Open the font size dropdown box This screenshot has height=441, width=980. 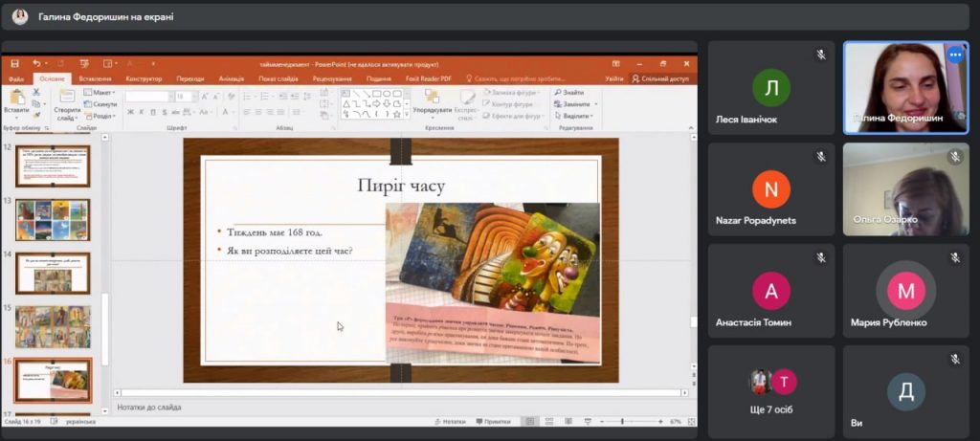tap(183, 97)
